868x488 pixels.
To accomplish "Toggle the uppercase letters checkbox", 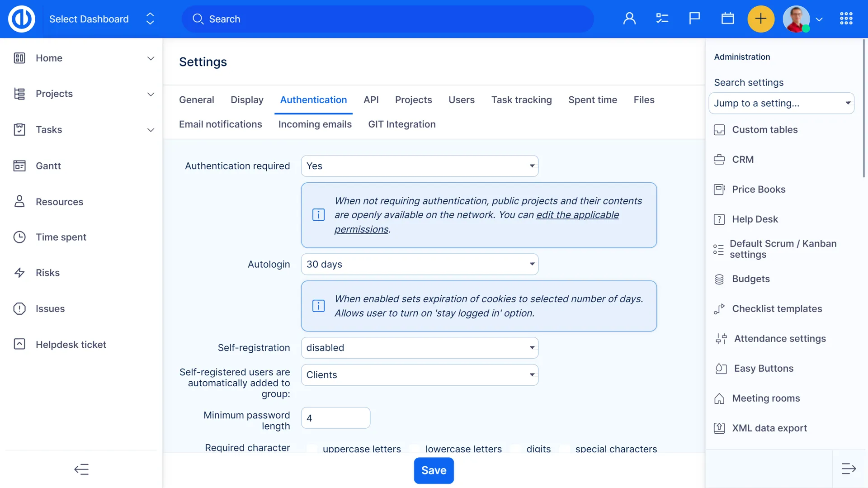I will [x=312, y=449].
